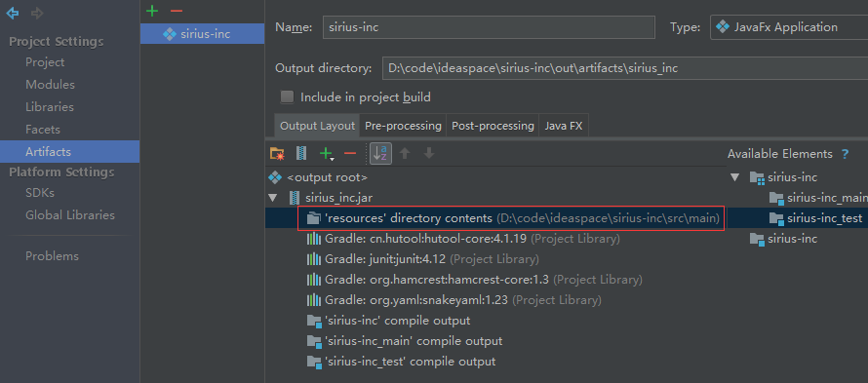Select 'sirius-inc_main' compile output
This screenshot has height=383, width=868.
(x=413, y=341)
